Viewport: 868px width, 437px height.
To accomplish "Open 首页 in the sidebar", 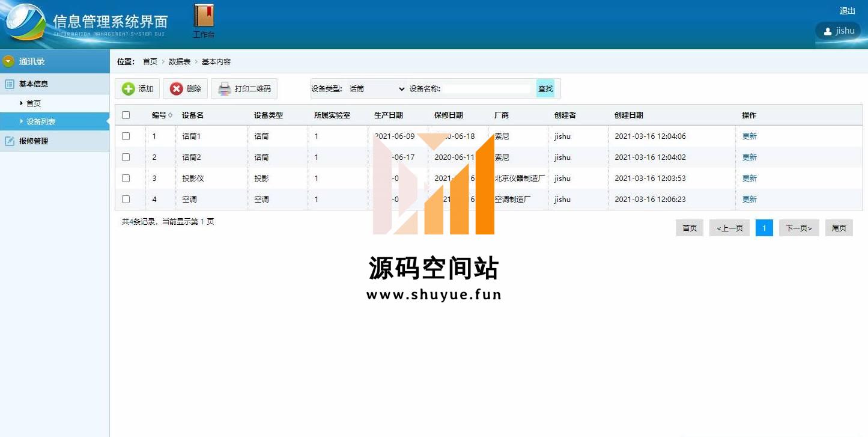I will tap(34, 104).
